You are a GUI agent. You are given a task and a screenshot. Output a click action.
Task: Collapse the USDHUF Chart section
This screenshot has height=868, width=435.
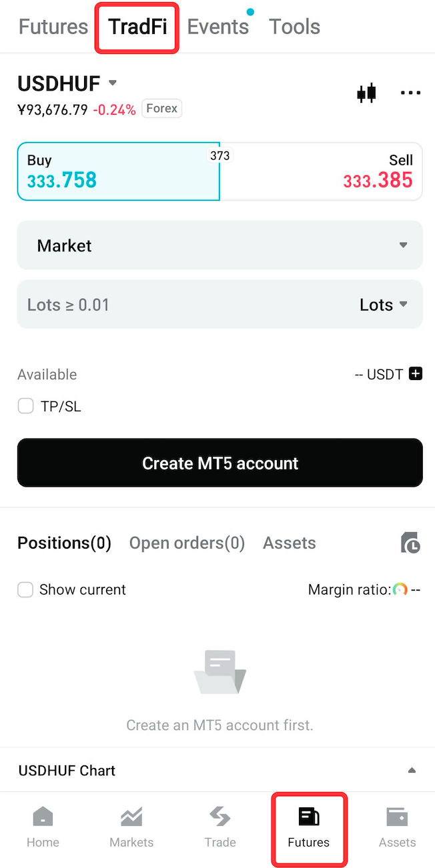413,769
